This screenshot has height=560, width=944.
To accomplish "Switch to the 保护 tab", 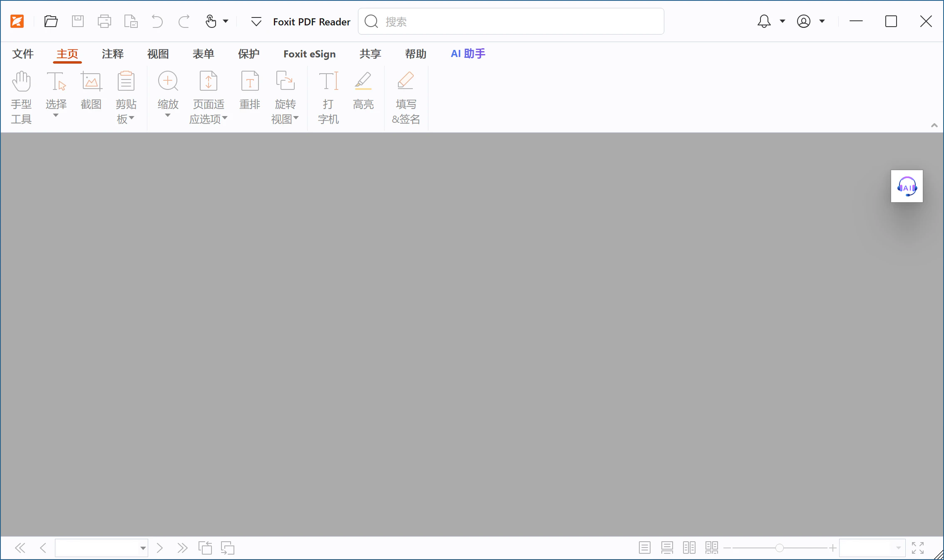I will 249,54.
